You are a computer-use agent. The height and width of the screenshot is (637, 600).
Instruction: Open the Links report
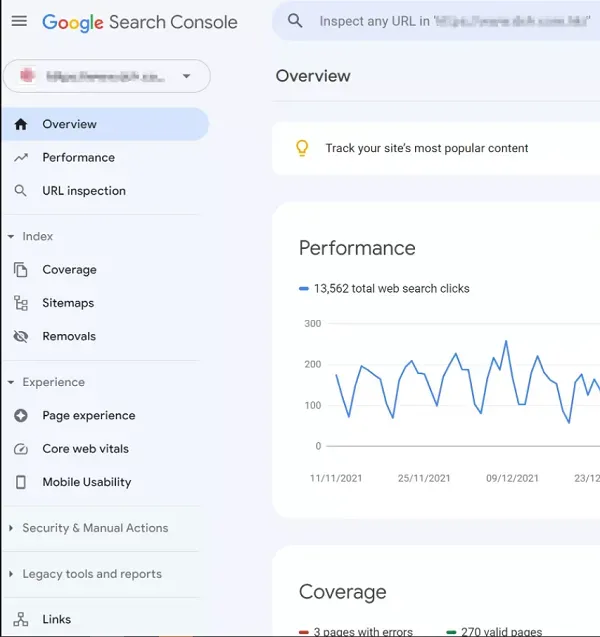click(x=57, y=620)
